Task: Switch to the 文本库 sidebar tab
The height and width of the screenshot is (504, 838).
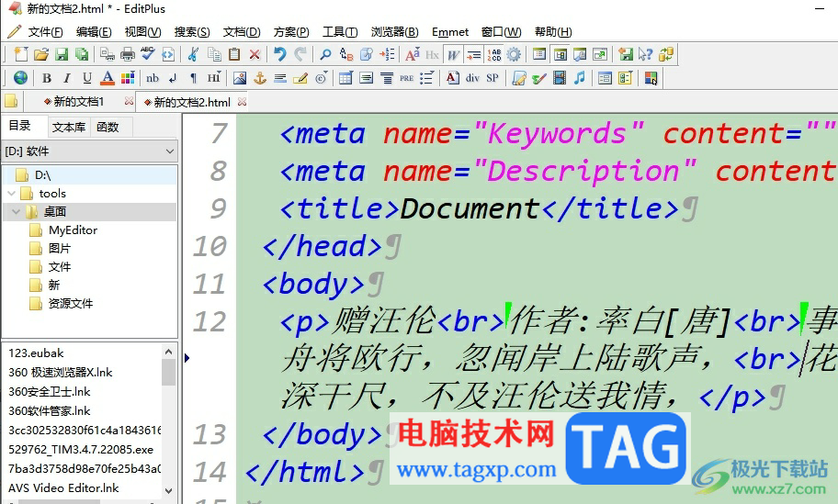Action: (69, 127)
